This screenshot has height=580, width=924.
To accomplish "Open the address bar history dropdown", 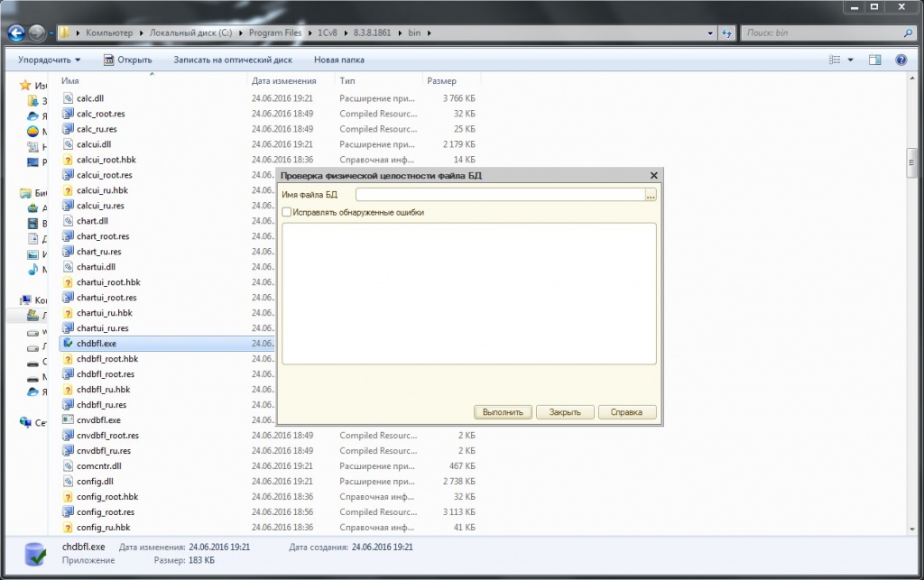I will [x=708, y=33].
